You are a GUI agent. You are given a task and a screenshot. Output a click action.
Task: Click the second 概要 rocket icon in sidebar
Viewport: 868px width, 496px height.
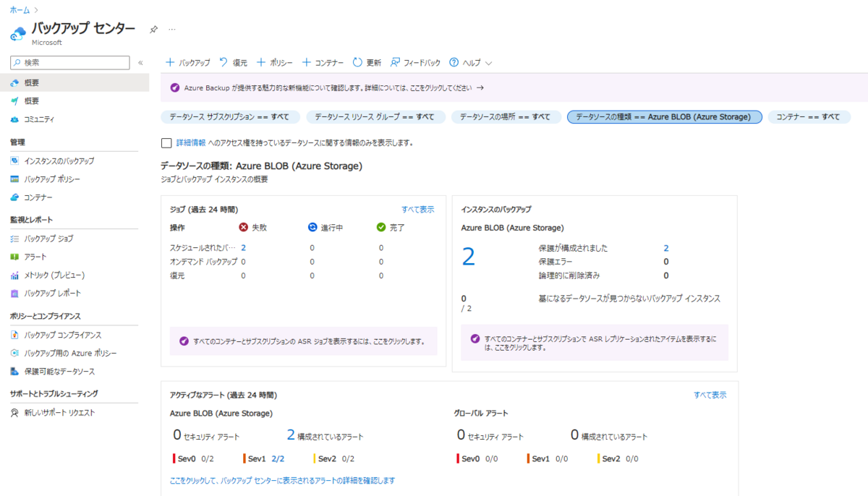(x=14, y=101)
